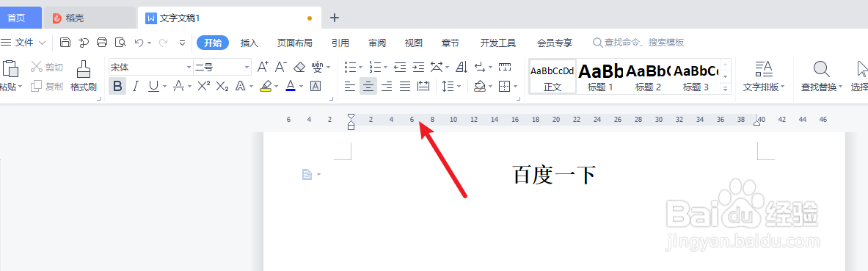The width and height of the screenshot is (868, 271).
Task: Click the Save icon in quick toolbar
Action: [65, 43]
